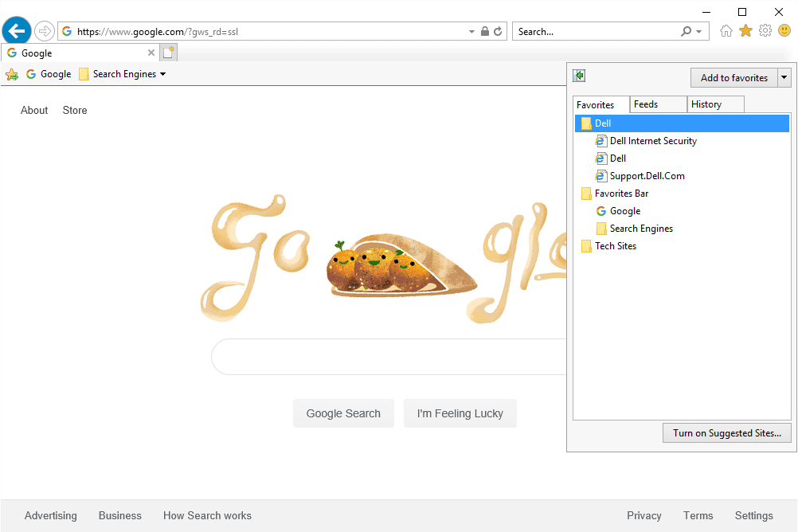Switch to the Feeds tab

point(658,104)
